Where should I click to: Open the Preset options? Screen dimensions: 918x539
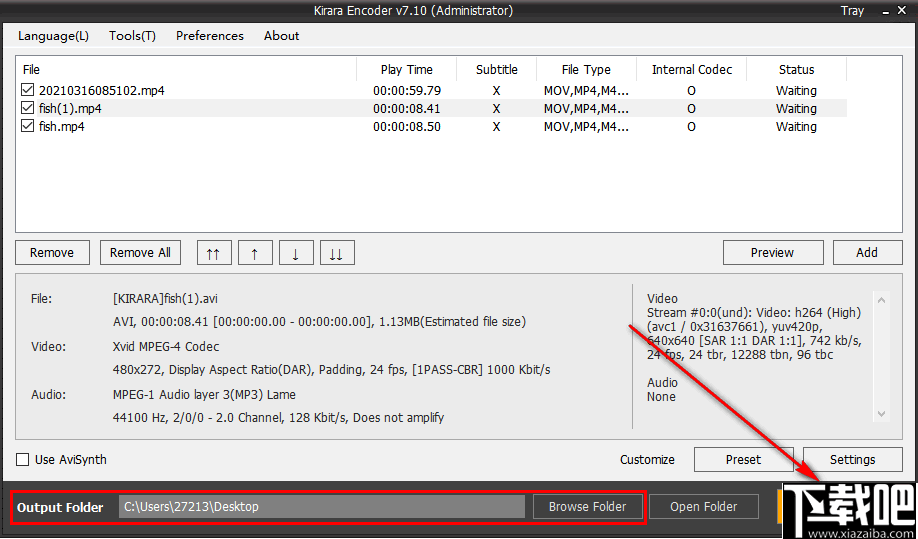point(744,459)
